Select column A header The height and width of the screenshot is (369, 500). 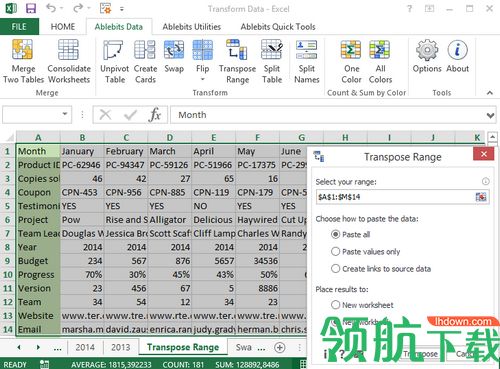pyautogui.click(x=38, y=137)
